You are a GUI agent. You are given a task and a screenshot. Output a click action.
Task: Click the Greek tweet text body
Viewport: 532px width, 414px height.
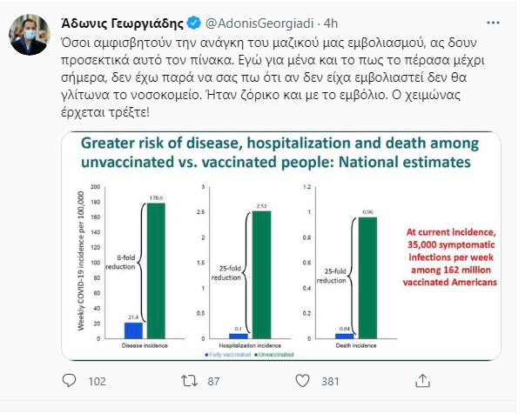(x=273, y=77)
